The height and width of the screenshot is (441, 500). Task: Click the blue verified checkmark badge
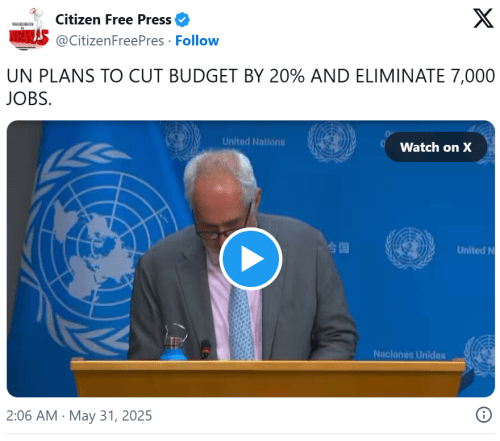point(182,19)
